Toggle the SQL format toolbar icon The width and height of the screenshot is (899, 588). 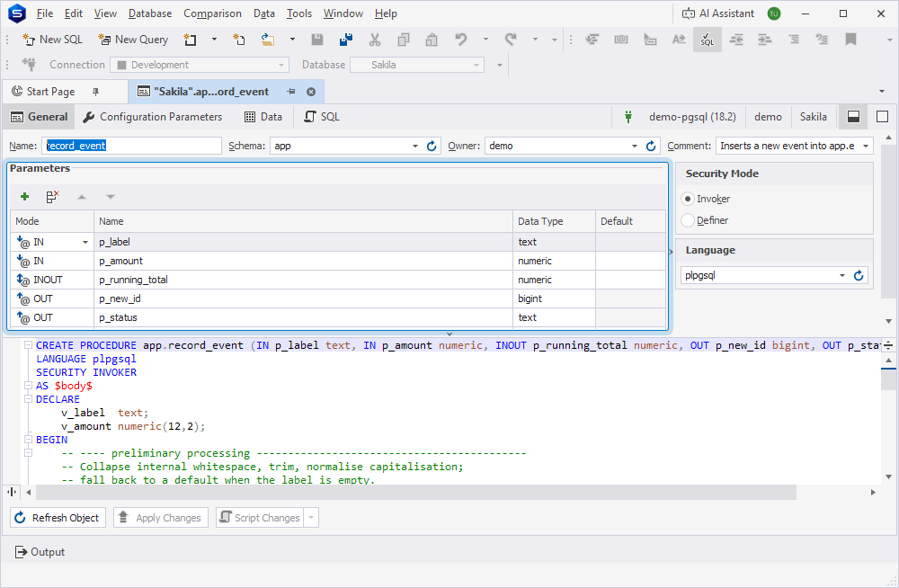(x=707, y=40)
